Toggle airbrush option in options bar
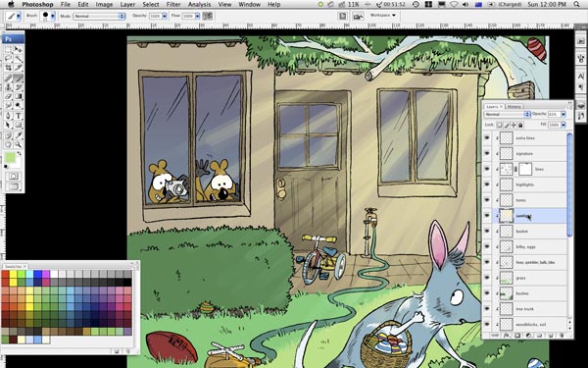 coord(208,16)
